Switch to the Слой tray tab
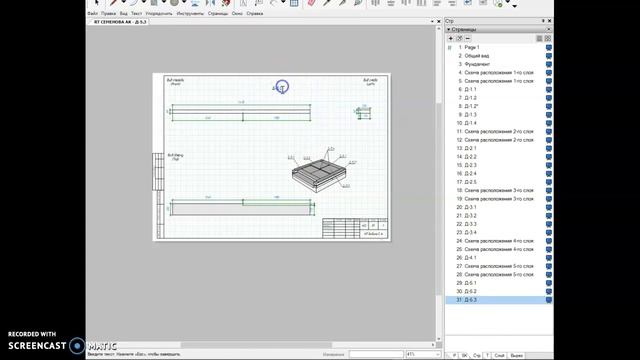 pyautogui.click(x=500, y=356)
